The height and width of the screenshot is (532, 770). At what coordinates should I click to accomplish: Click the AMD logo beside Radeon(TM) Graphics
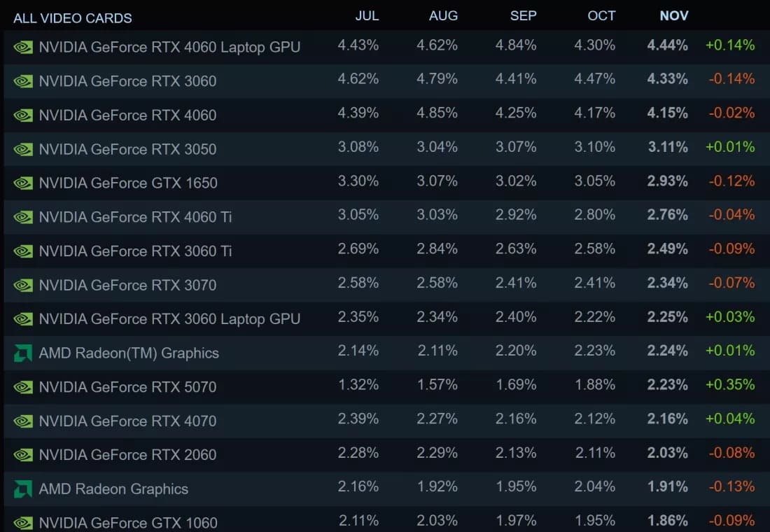point(23,353)
